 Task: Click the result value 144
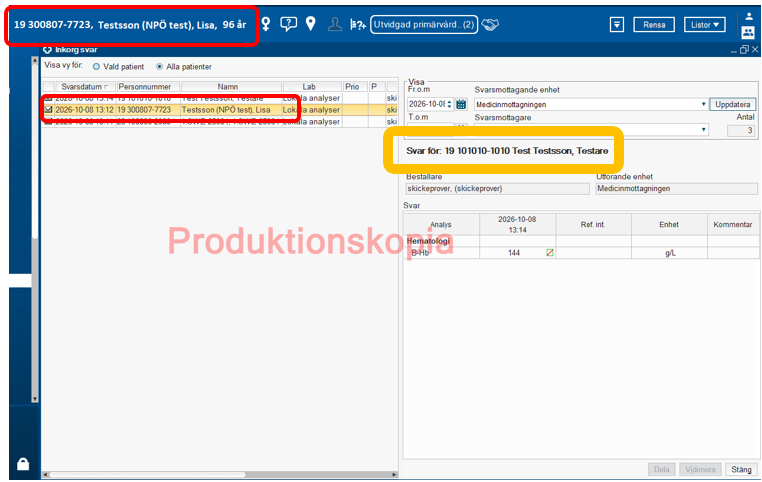(514, 253)
